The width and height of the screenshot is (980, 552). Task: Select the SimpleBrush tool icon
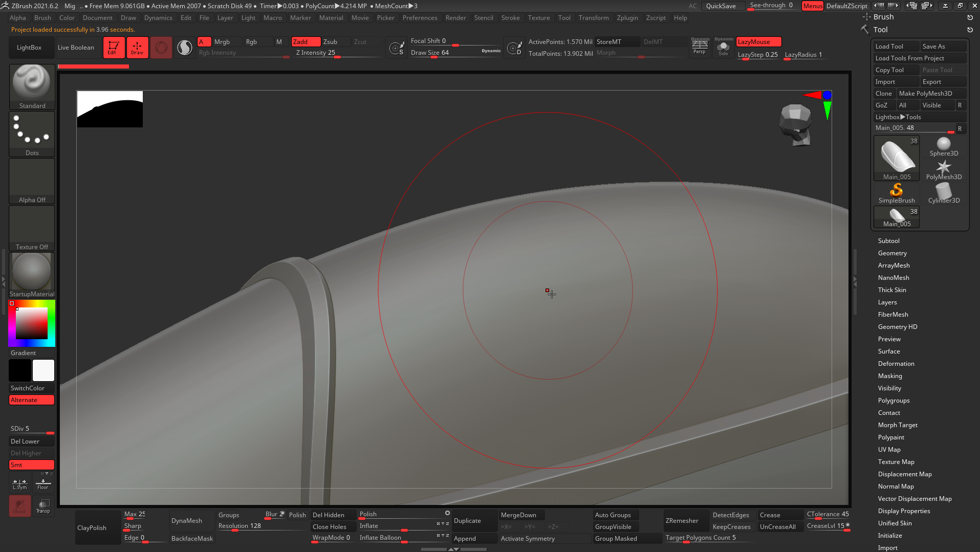[x=896, y=193]
